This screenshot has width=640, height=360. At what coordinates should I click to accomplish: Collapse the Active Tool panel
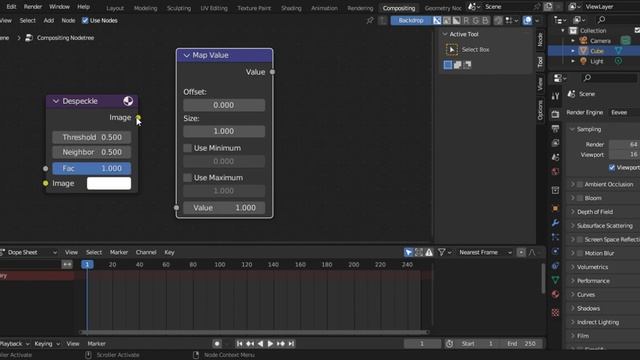(445, 34)
